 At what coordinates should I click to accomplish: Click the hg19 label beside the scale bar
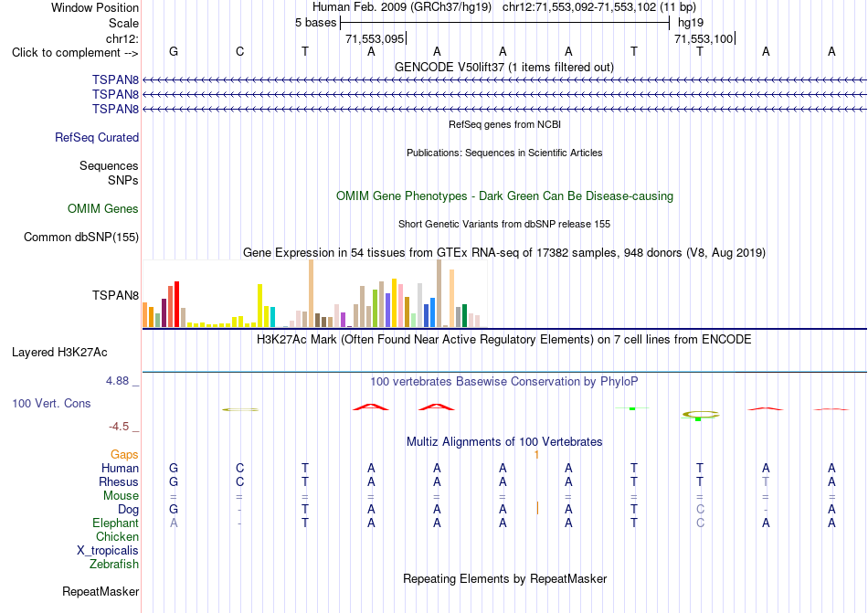tap(691, 23)
